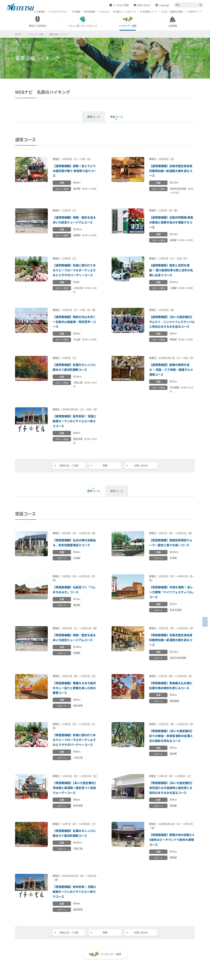Click the Meitetsu logo
The width and height of the screenshot is (210, 980).
point(20,7)
